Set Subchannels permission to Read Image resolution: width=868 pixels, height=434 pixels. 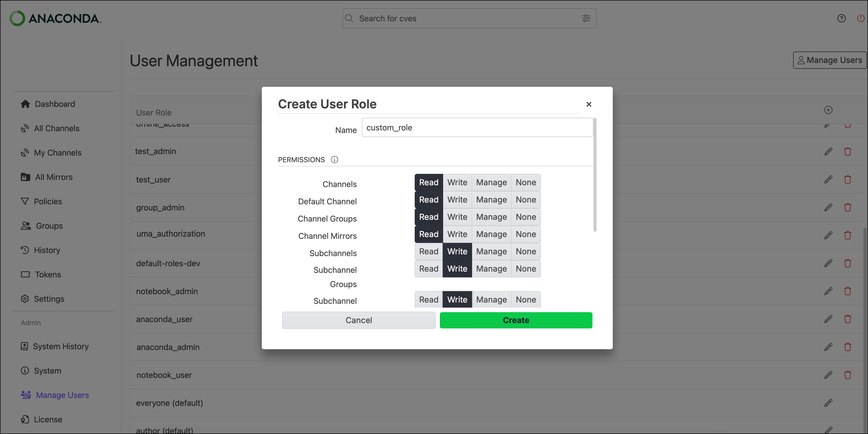coord(428,252)
